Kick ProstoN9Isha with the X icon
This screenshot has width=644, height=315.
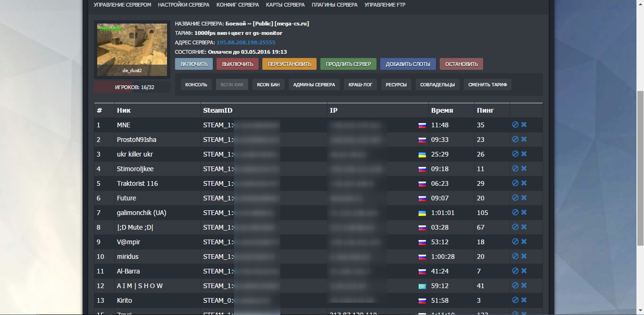[524, 139]
